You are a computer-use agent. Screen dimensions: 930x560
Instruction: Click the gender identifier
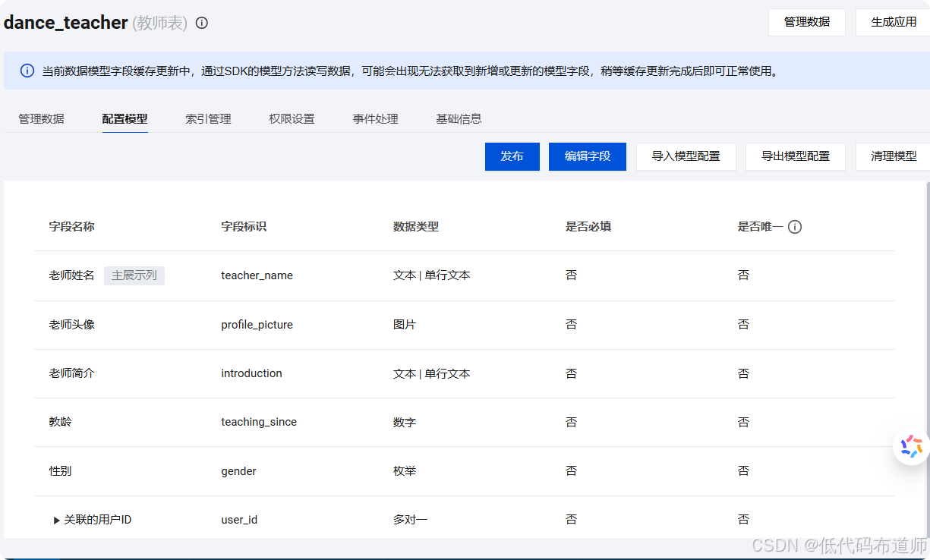point(238,471)
